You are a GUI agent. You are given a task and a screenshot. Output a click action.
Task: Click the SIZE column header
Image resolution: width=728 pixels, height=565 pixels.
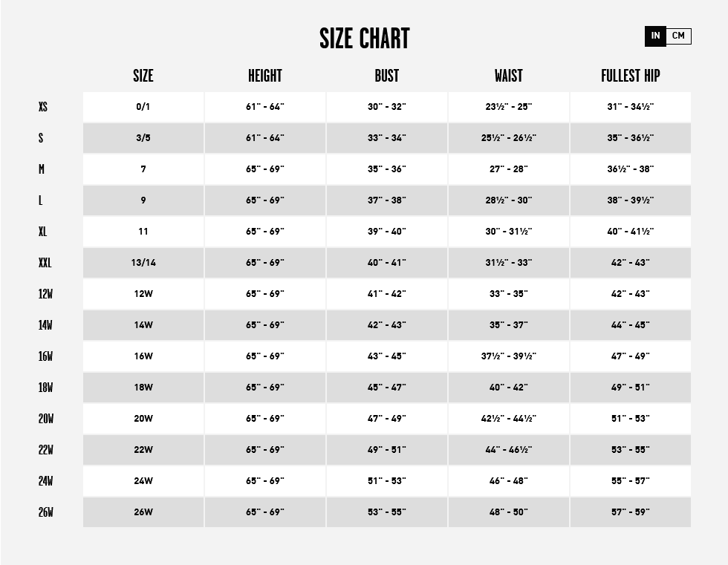(x=143, y=76)
